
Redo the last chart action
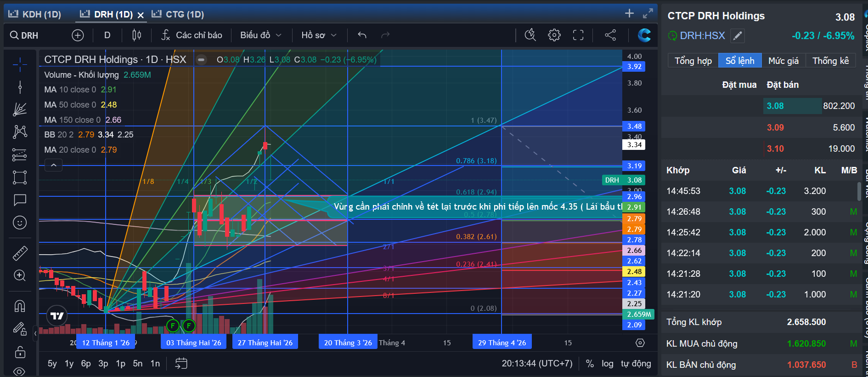(385, 35)
